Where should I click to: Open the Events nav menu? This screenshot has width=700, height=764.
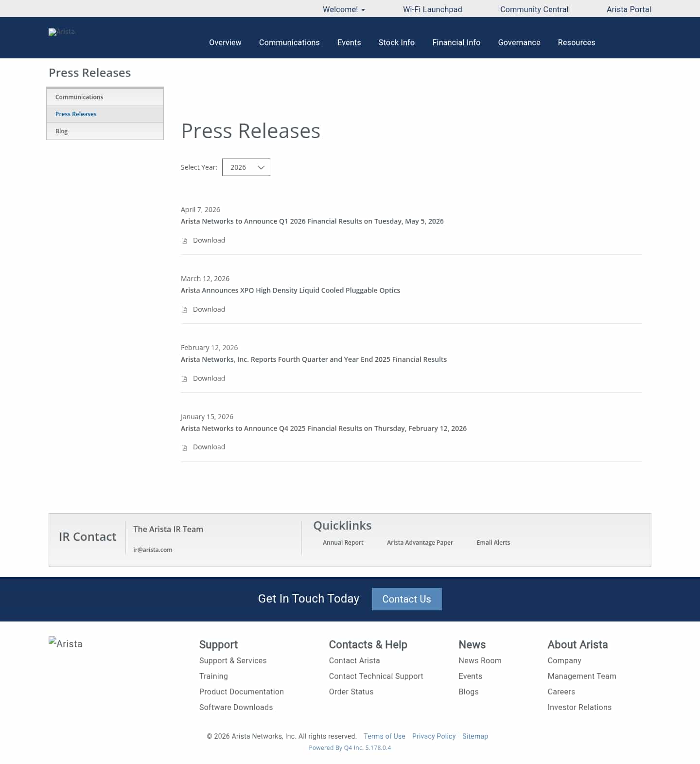[349, 42]
